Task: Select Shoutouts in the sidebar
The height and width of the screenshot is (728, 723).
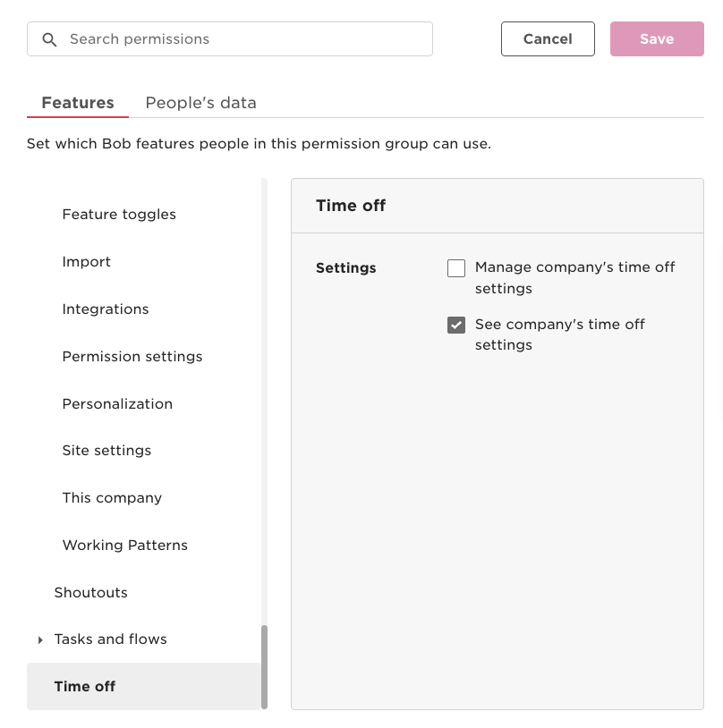Action: click(90, 592)
